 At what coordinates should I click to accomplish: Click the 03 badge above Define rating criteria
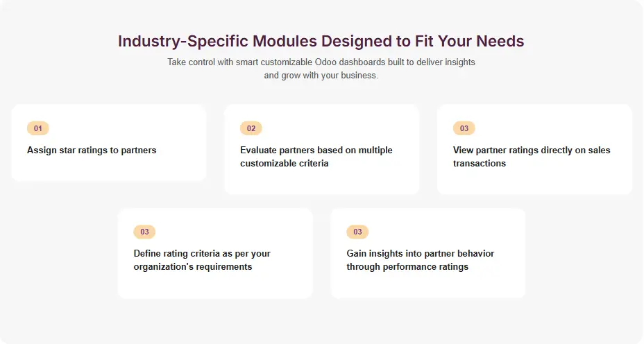point(144,232)
